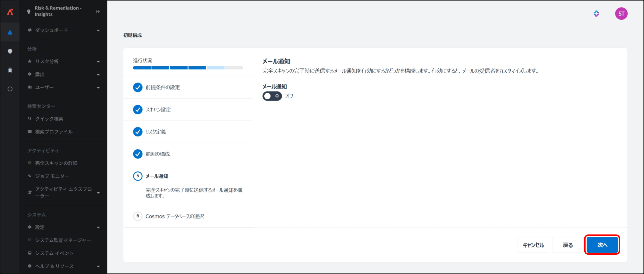Open the ST user avatar menu

click(x=621, y=14)
